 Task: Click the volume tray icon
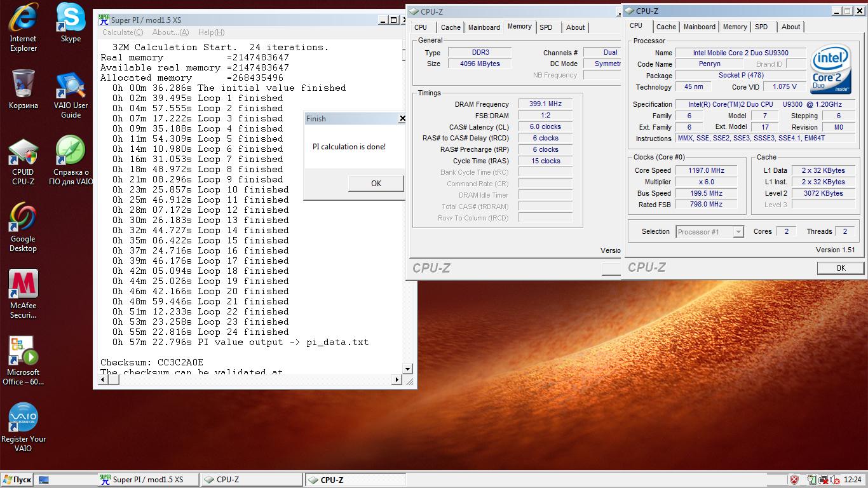pyautogui.click(x=834, y=480)
